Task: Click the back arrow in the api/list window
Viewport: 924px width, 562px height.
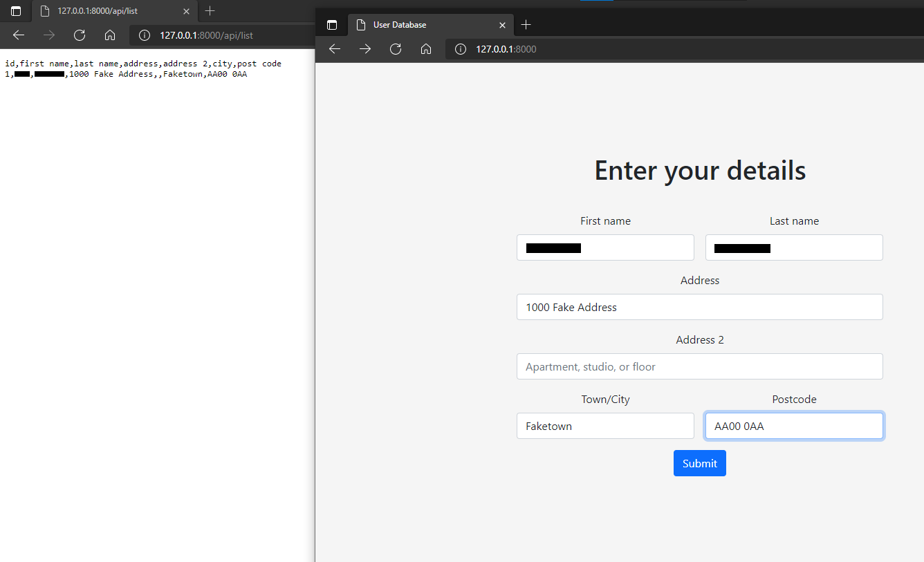Action: (x=18, y=35)
